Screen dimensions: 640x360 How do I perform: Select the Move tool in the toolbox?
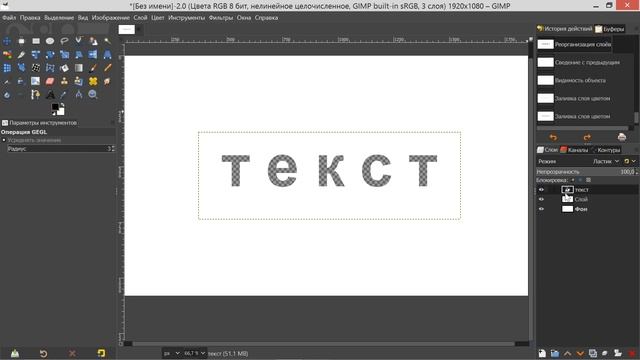pos(7,41)
